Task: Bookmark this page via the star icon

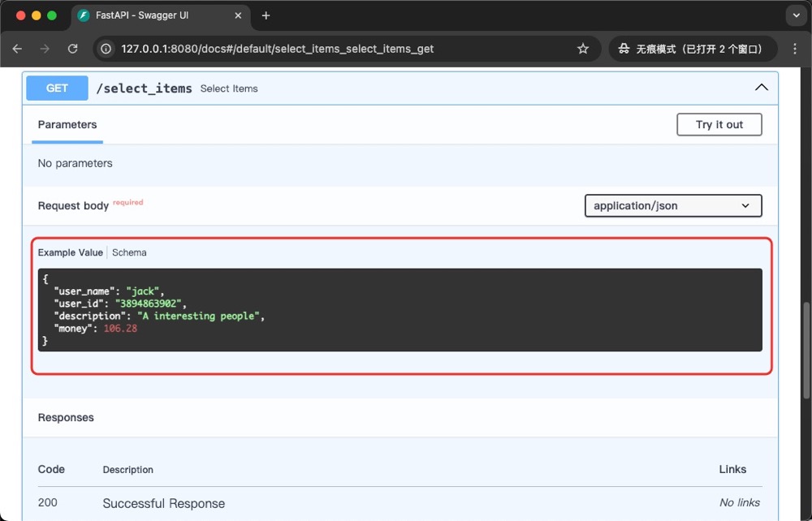Action: pyautogui.click(x=582, y=49)
